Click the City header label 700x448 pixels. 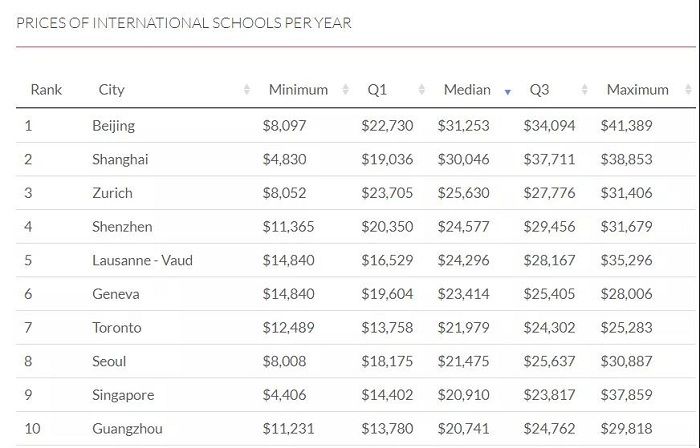tap(111, 90)
